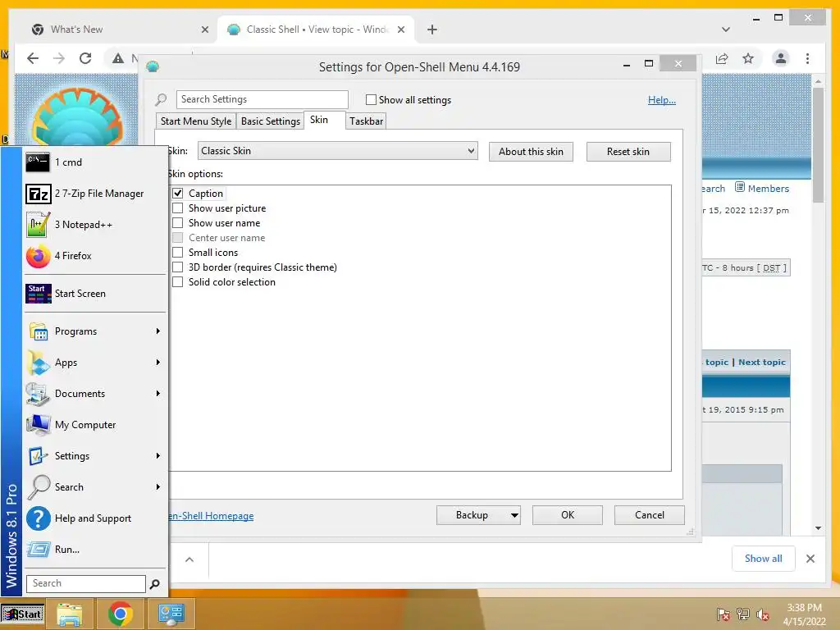Open the cmd icon in start menu
The height and width of the screenshot is (630, 840).
(x=38, y=162)
